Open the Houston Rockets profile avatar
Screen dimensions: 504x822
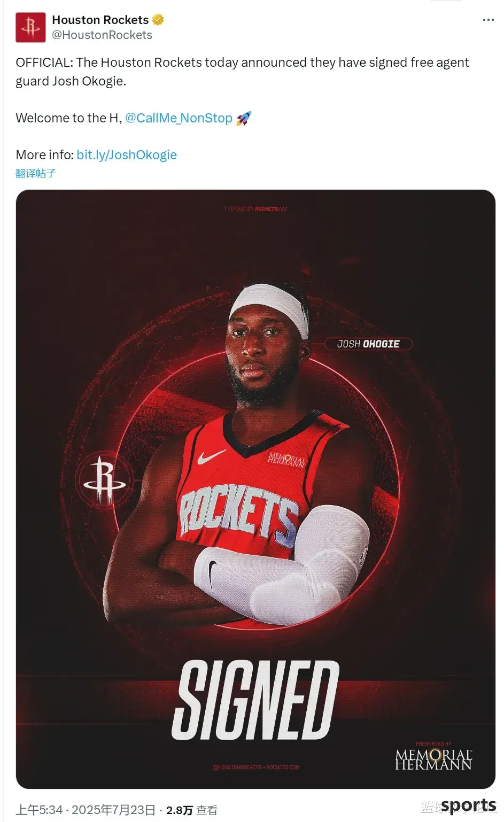(30, 27)
